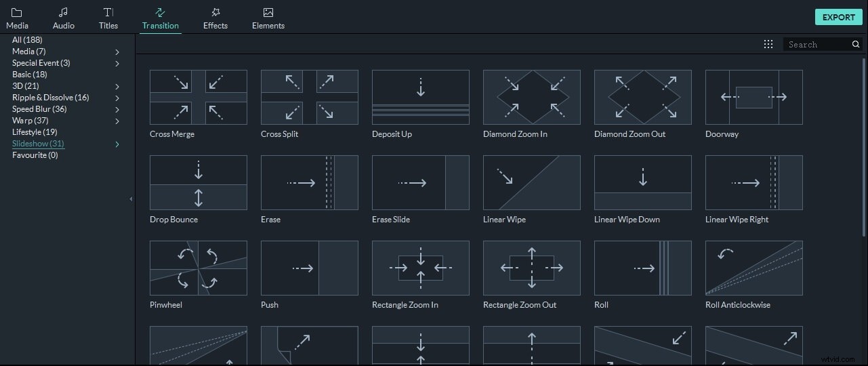The image size is (868, 366).
Task: Click the EXPORT button
Action: pyautogui.click(x=839, y=17)
